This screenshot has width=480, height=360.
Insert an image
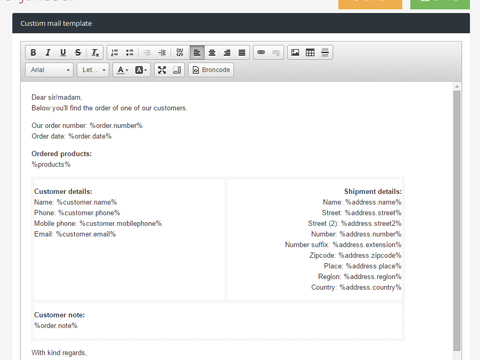point(295,53)
